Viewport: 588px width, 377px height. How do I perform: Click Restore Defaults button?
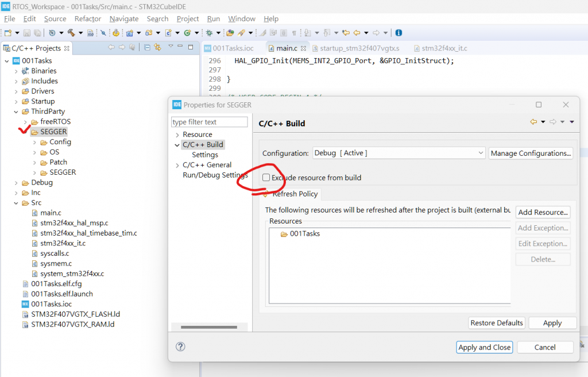click(497, 323)
